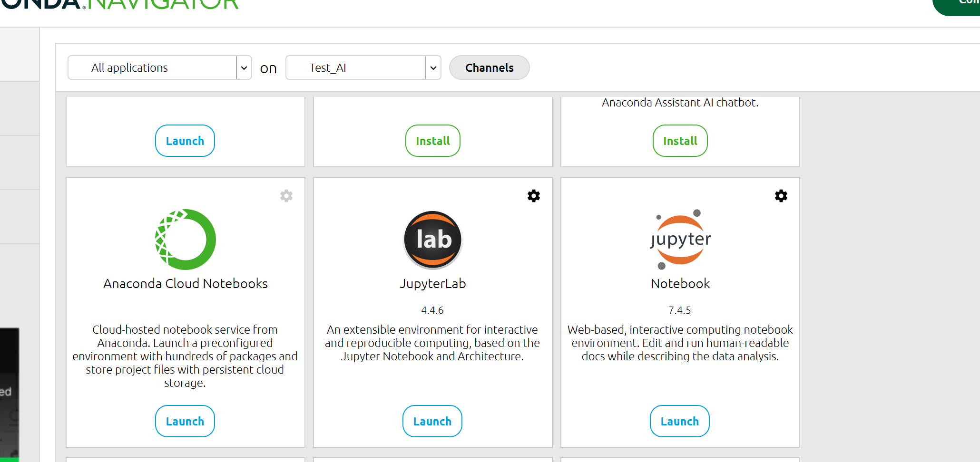Screen dimensions: 980x462
Task: Click the JupyterLab title text
Action: tap(433, 284)
